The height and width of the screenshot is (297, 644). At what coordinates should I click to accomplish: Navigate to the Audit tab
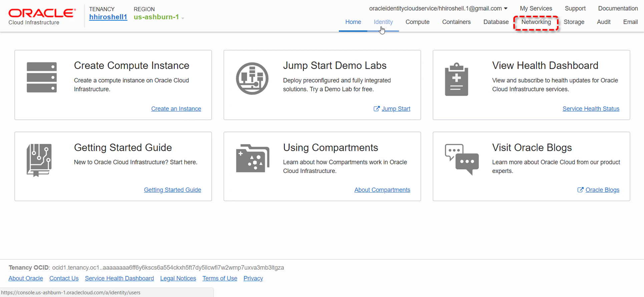[x=604, y=22]
